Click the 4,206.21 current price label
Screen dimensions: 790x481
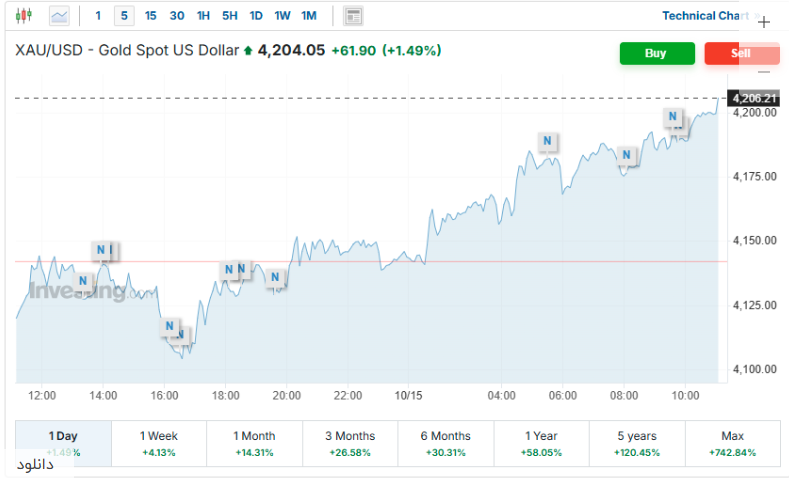coord(754,98)
